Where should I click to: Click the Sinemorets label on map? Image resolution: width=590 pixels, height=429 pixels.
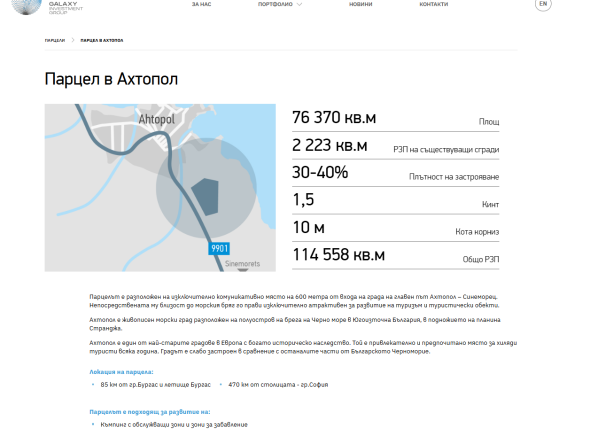242,263
